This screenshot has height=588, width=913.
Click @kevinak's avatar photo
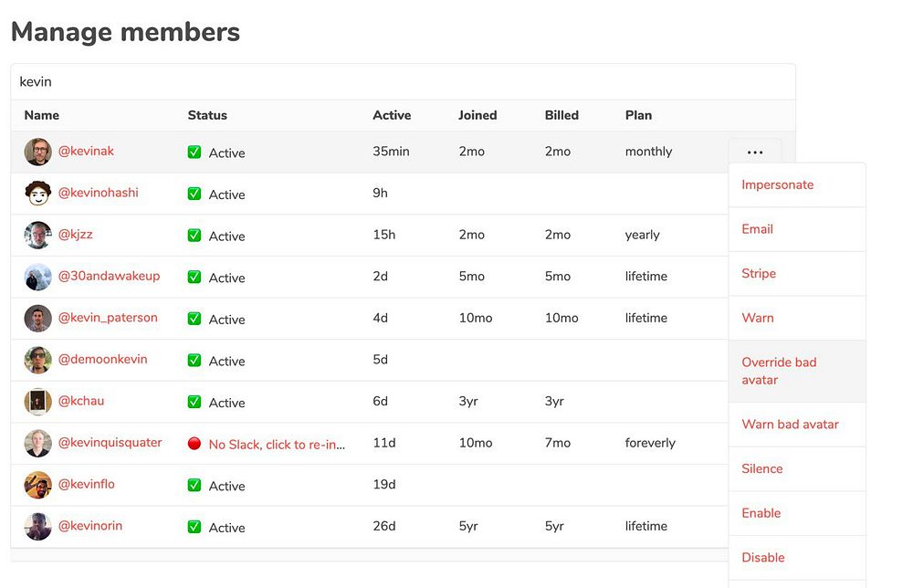[37, 152]
